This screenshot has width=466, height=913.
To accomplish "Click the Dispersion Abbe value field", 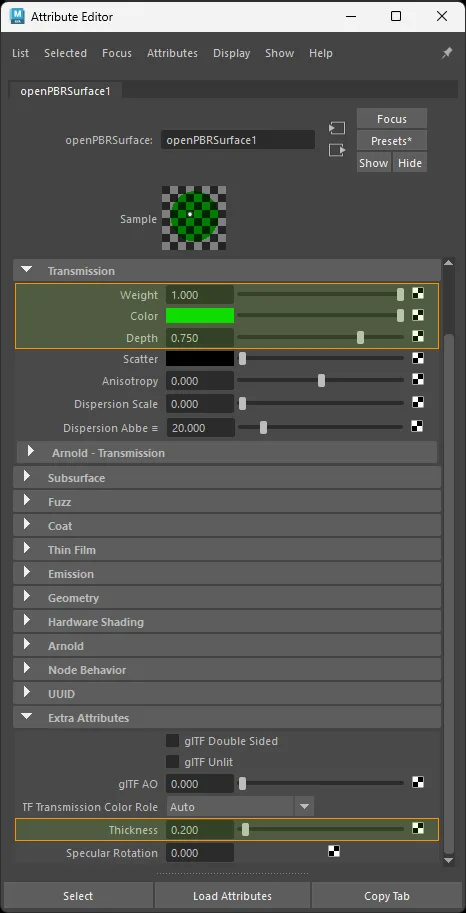I will point(201,427).
